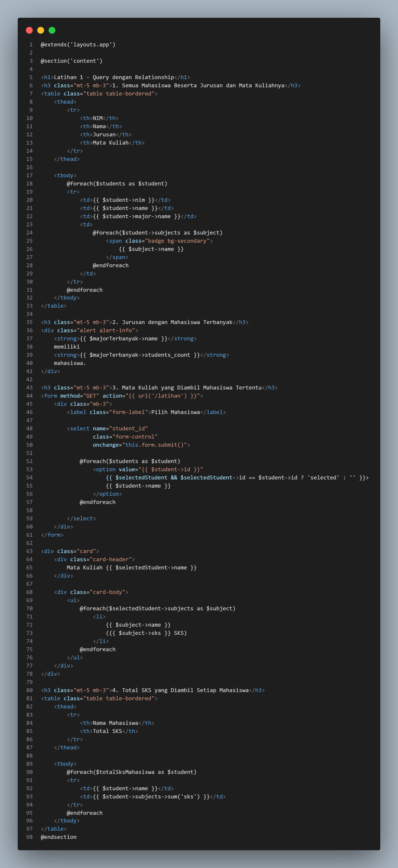
Task: Click the "form-control" class string
Action: (135, 437)
